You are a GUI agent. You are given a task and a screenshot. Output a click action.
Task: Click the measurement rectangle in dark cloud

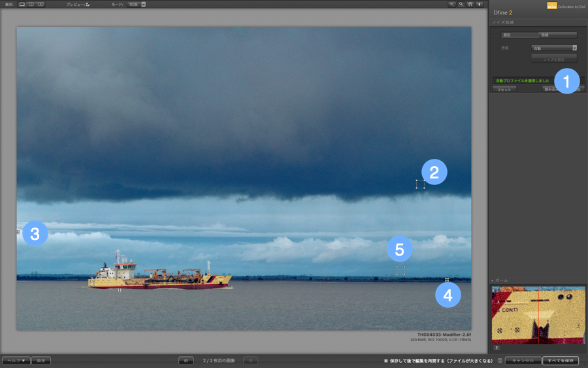420,184
